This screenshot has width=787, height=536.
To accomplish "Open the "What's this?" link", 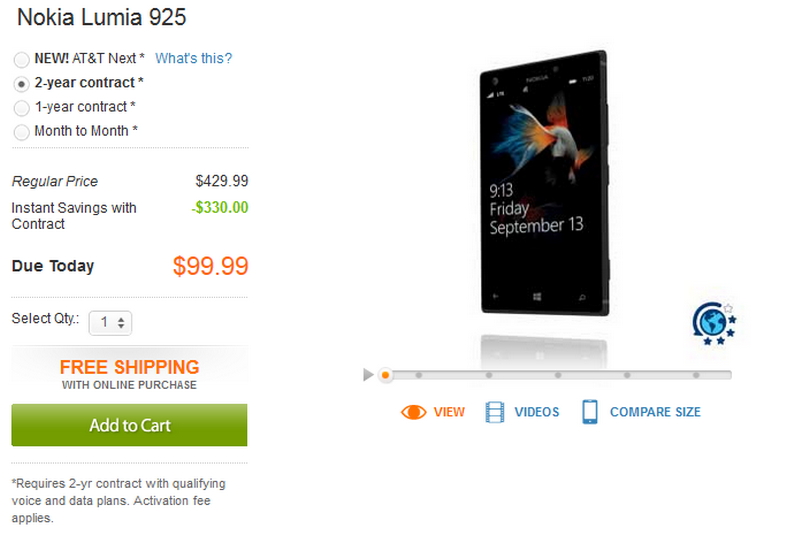I will 193,58.
